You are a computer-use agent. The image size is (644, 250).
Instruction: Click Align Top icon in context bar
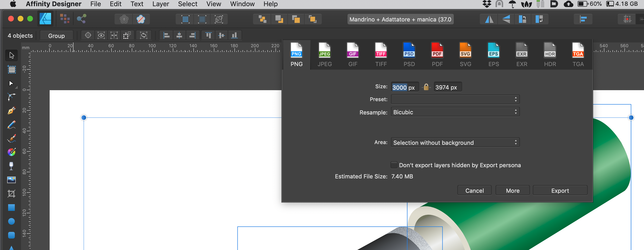[208, 36]
